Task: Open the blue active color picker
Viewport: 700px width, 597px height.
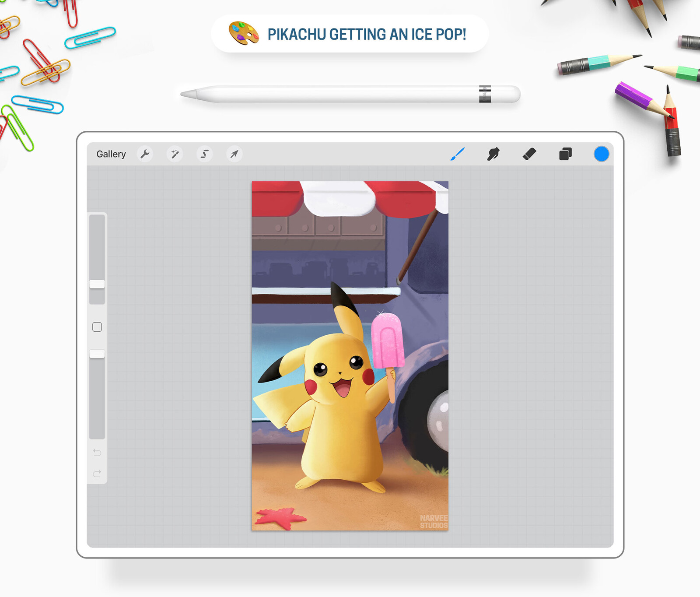Action: pos(602,154)
